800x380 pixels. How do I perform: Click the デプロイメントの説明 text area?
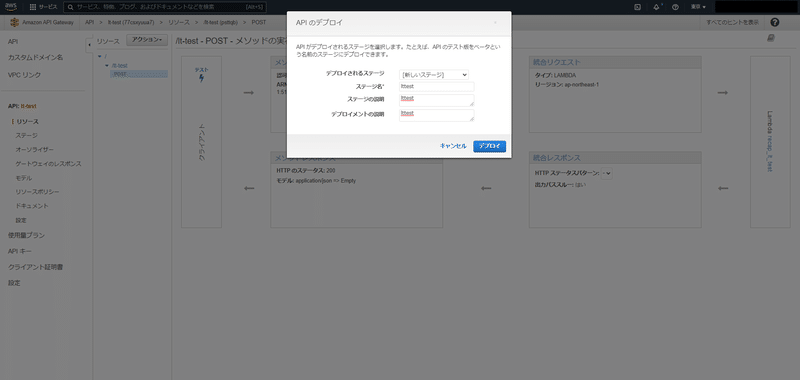coord(437,115)
